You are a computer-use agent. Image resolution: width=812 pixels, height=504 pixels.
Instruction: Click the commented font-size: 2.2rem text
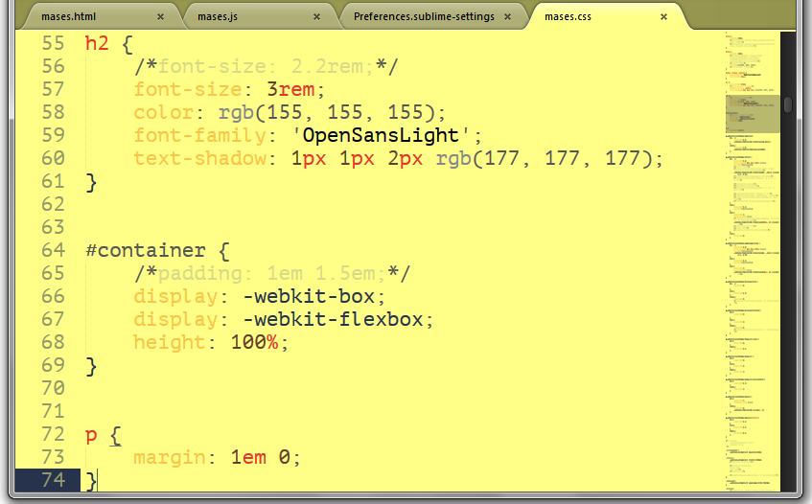[x=267, y=66]
